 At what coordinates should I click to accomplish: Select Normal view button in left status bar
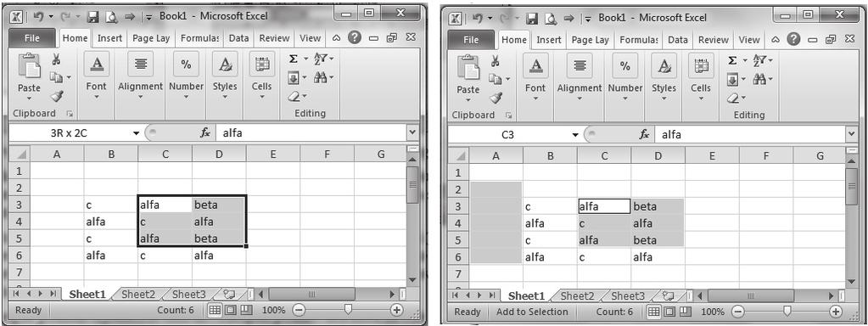click(x=214, y=310)
